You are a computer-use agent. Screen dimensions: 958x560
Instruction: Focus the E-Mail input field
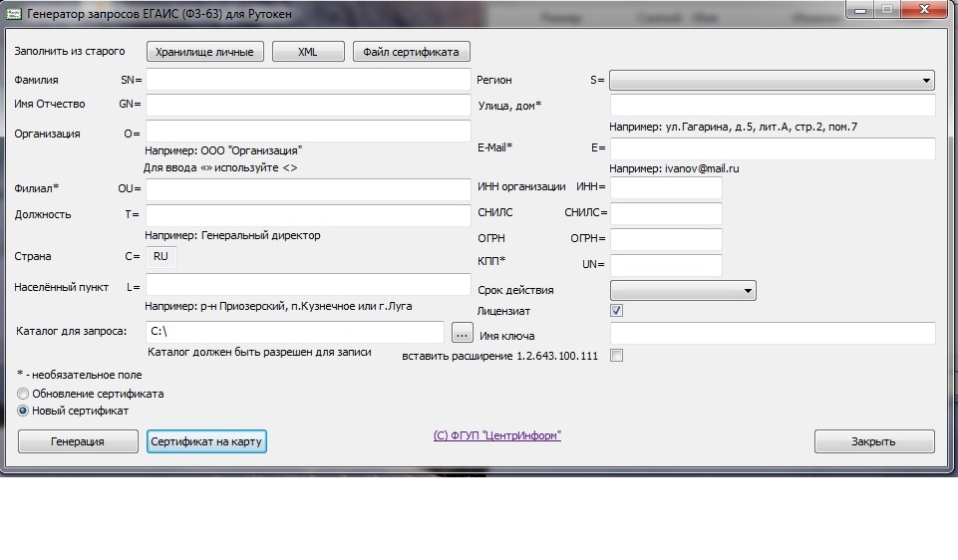coord(771,148)
